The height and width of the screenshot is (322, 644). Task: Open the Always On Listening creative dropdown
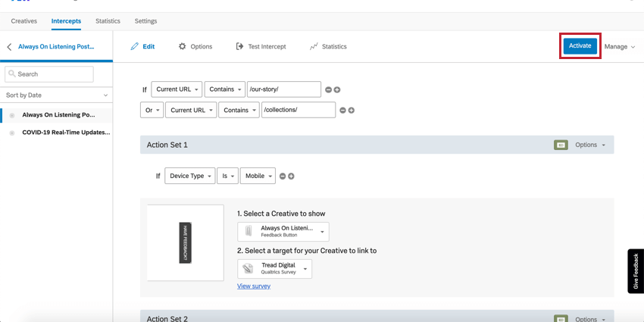click(x=283, y=231)
